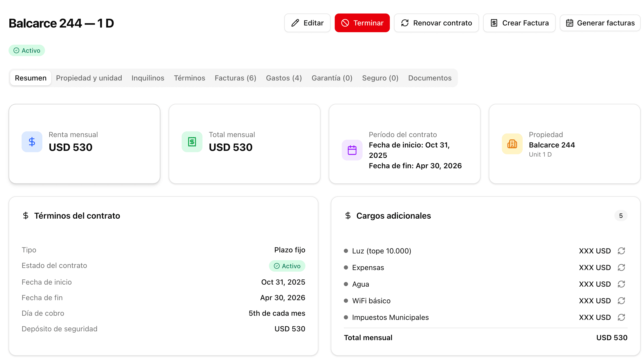
Task: Click the Impuestos Municipales charge label
Action: tap(390, 317)
